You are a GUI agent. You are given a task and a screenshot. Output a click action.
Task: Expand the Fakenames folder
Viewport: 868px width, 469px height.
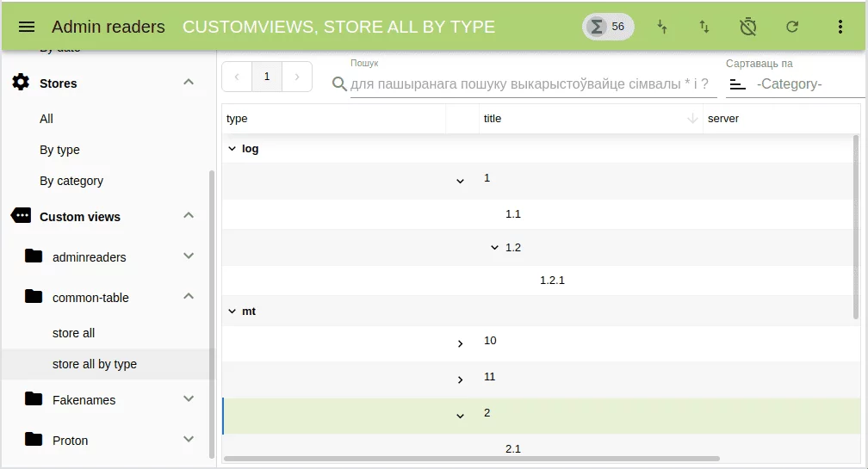pyautogui.click(x=189, y=399)
